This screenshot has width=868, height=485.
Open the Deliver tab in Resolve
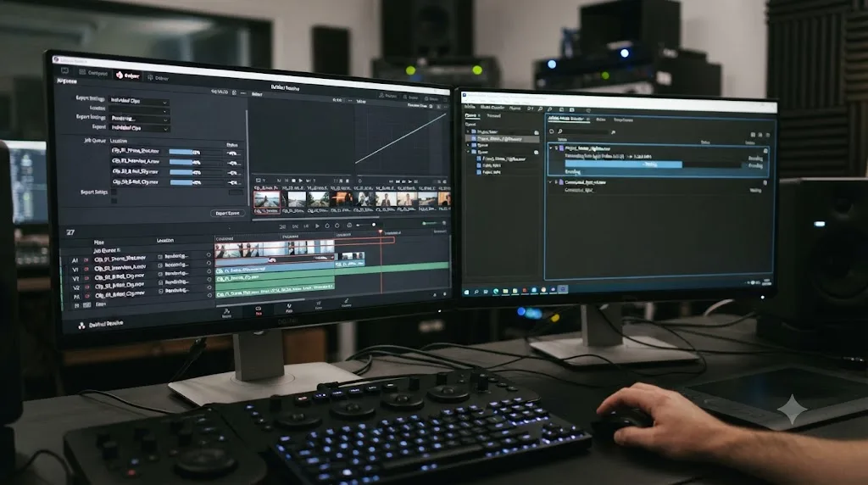[159, 78]
